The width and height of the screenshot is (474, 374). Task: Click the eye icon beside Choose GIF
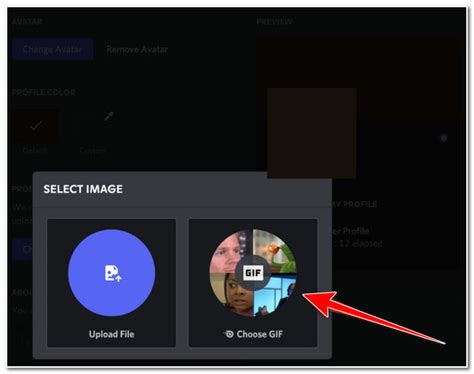[x=229, y=334]
